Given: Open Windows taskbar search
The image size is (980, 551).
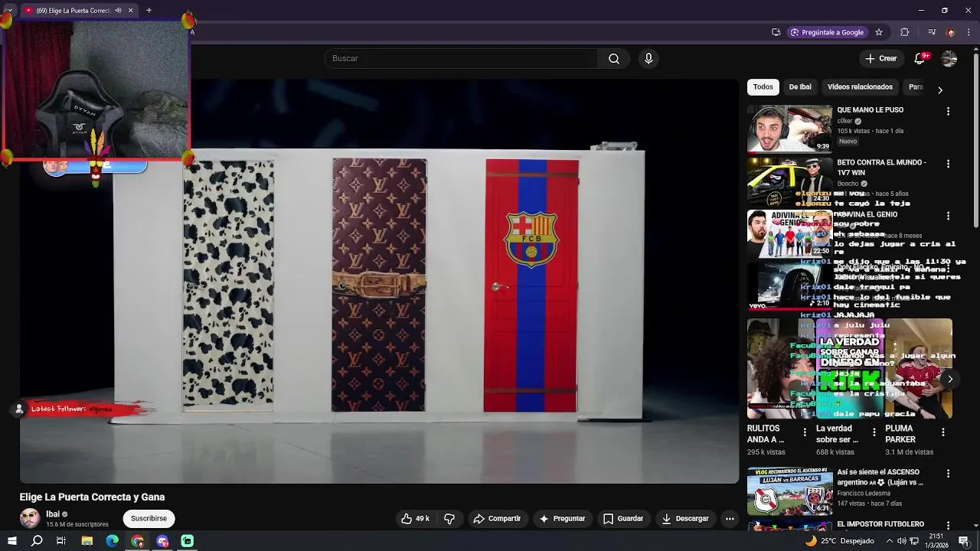Looking at the screenshot, I should pos(37,541).
